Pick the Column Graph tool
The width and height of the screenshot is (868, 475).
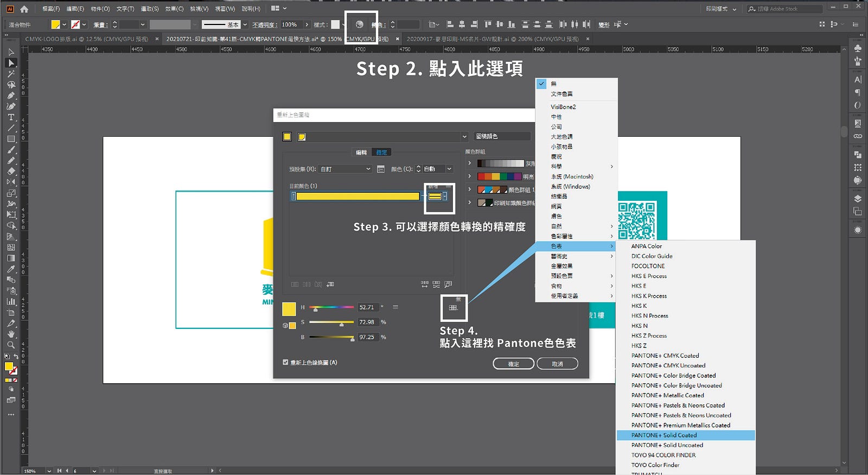click(11, 301)
